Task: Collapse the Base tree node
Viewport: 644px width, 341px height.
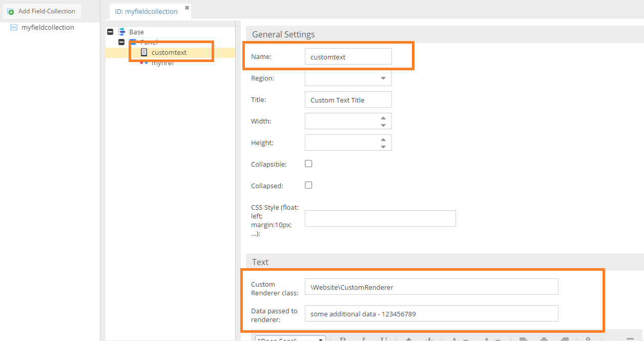Action: 110,32
